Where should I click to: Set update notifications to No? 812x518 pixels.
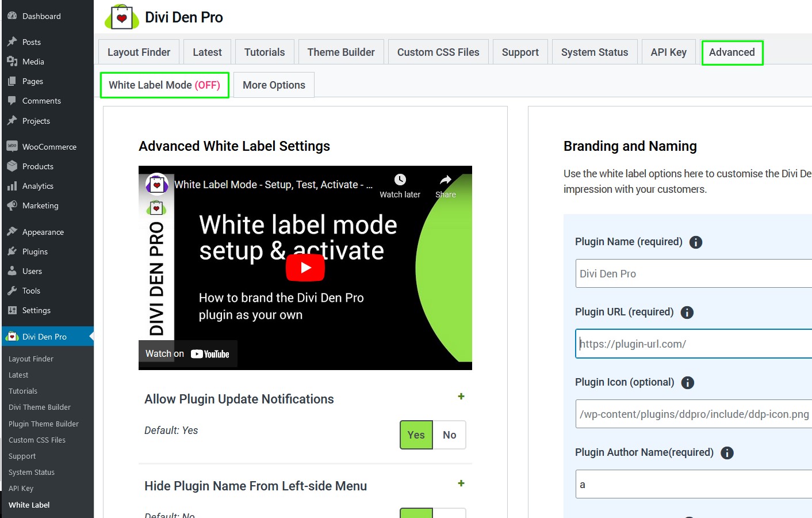[x=449, y=435]
